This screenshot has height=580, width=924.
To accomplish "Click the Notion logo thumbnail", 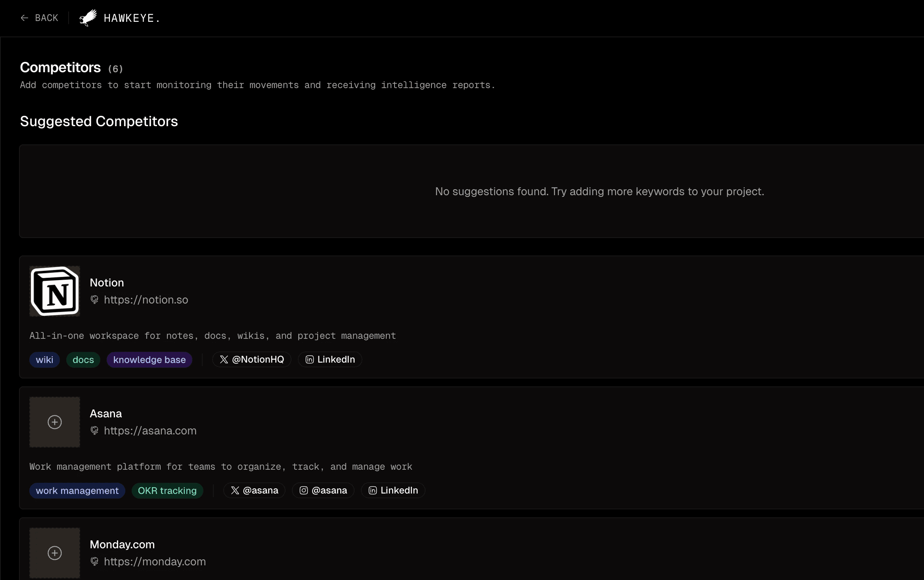I will click(55, 291).
